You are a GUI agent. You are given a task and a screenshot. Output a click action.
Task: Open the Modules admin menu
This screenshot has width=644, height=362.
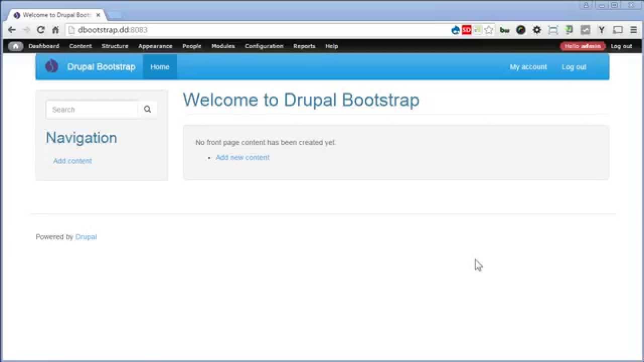tap(223, 46)
